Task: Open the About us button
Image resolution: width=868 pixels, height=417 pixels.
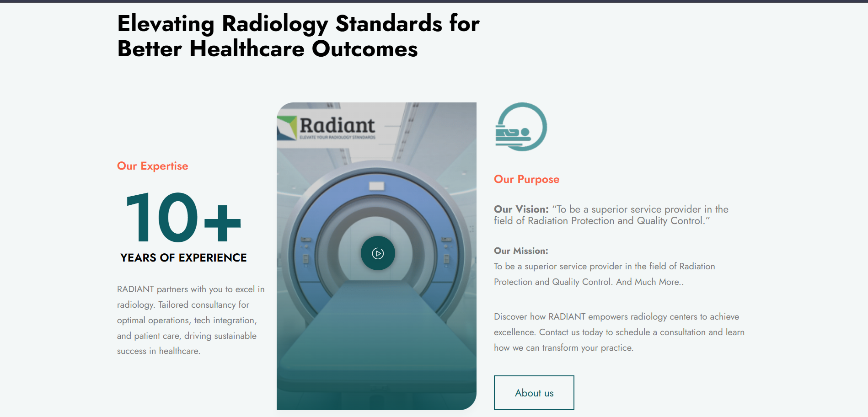Action: pos(534,393)
